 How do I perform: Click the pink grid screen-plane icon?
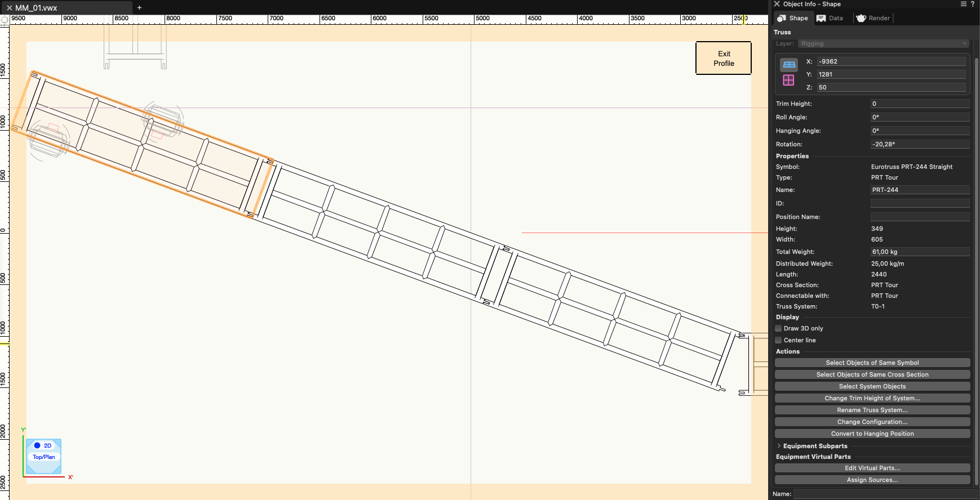click(789, 80)
